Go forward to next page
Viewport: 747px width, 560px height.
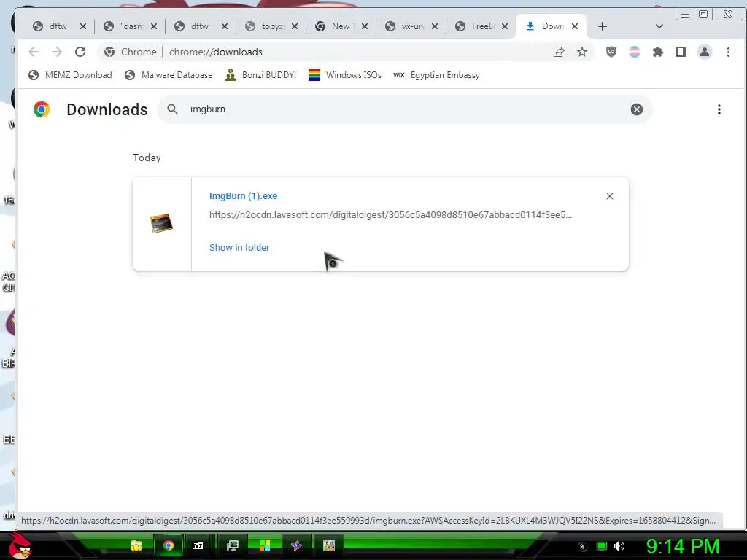57,52
